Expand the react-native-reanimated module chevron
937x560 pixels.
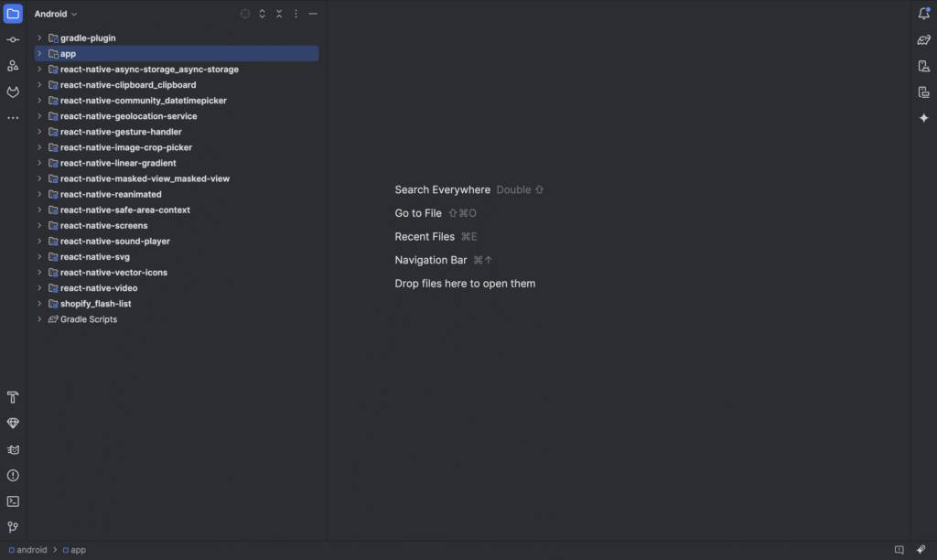tap(39, 194)
